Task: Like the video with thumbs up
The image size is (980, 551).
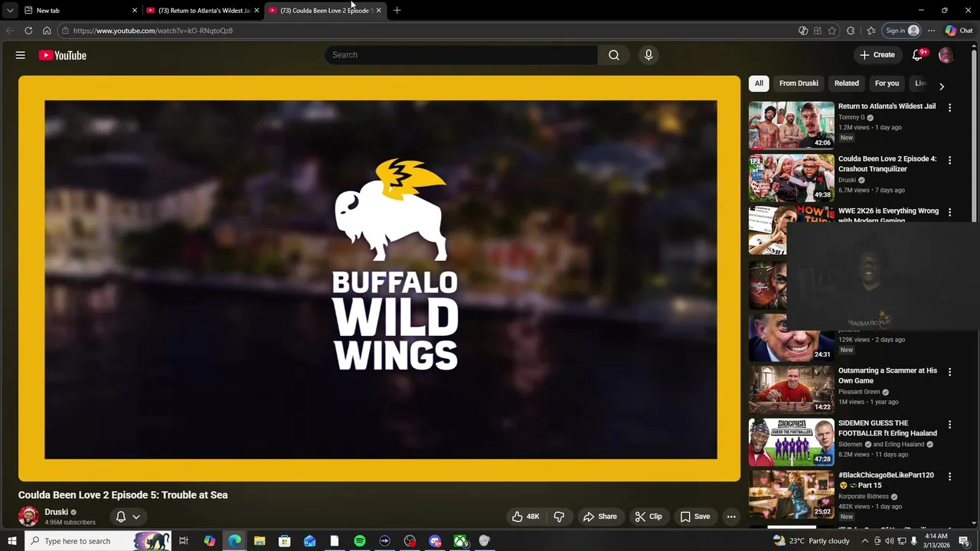Action: 525,517
